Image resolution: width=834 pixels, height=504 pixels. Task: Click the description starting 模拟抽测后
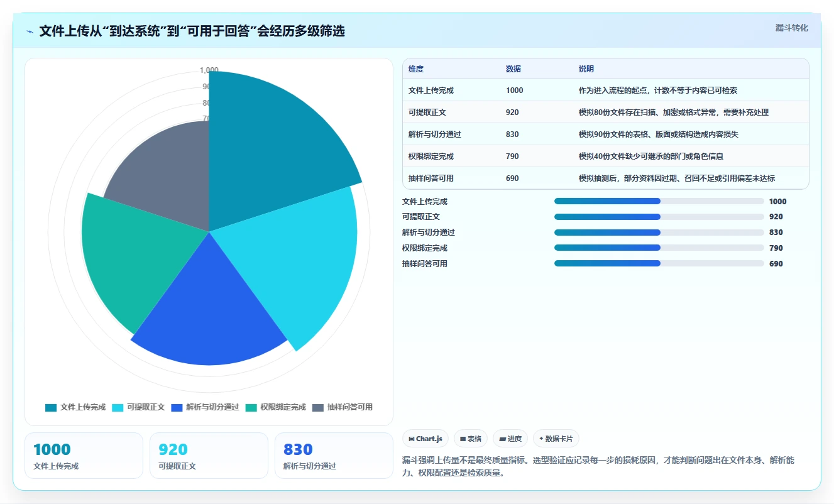(x=678, y=178)
